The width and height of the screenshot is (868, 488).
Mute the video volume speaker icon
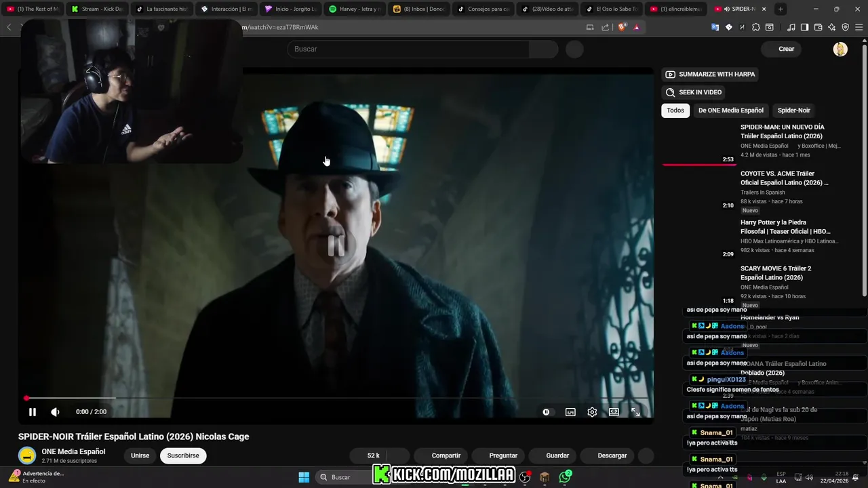pyautogui.click(x=55, y=411)
